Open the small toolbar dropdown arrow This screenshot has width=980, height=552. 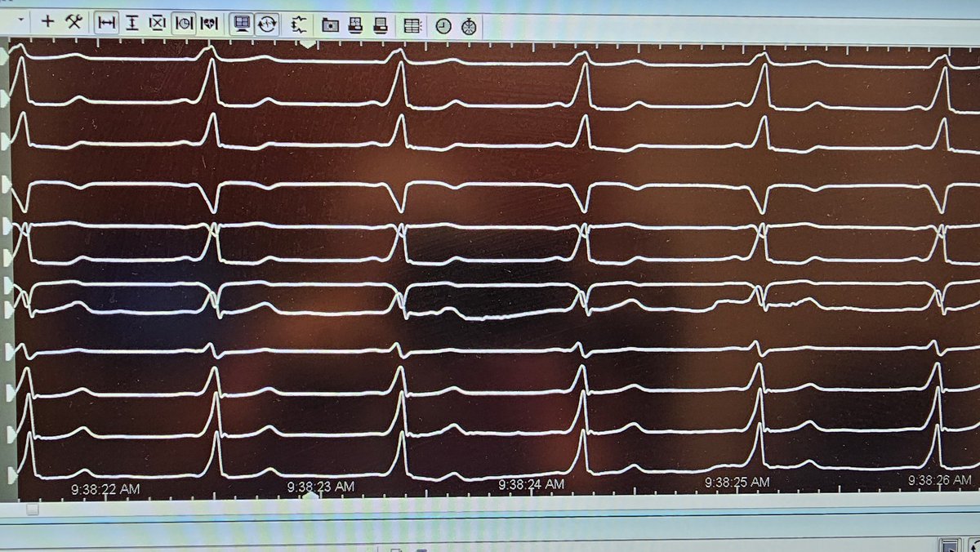pos(20,19)
